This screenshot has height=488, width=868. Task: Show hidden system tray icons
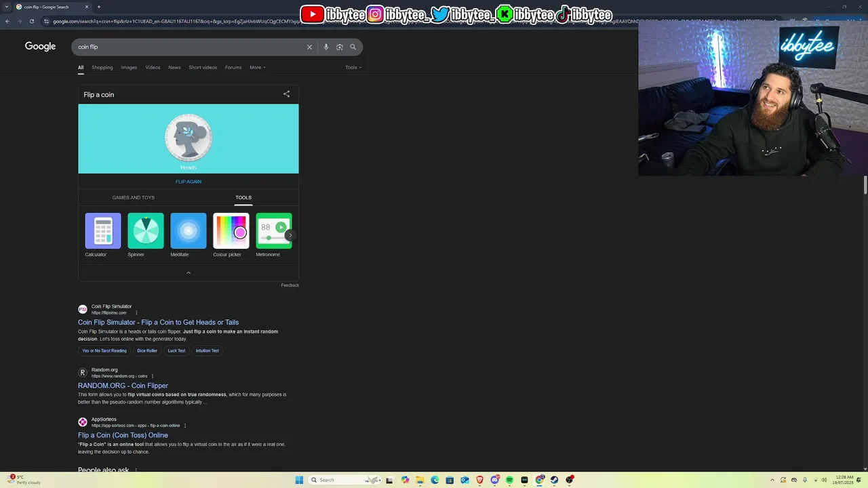click(772, 480)
